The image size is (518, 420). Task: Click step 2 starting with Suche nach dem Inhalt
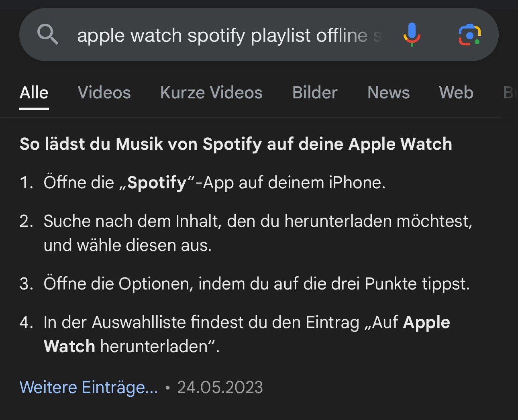257,233
